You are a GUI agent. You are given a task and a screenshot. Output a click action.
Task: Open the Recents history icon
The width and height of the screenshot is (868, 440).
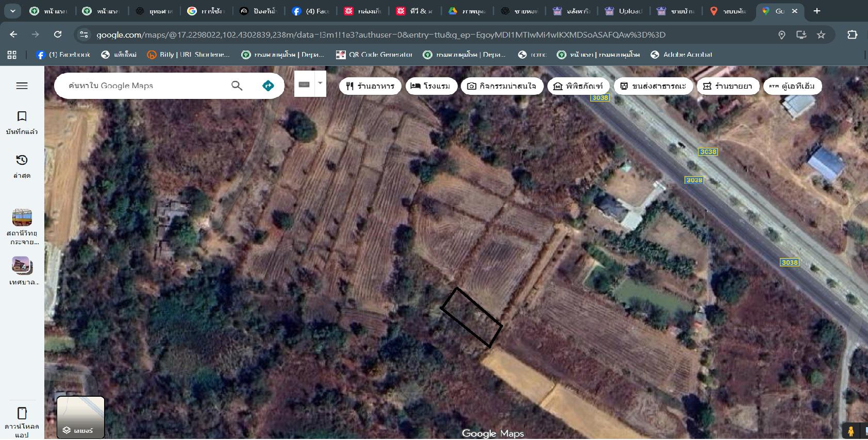[x=22, y=160]
